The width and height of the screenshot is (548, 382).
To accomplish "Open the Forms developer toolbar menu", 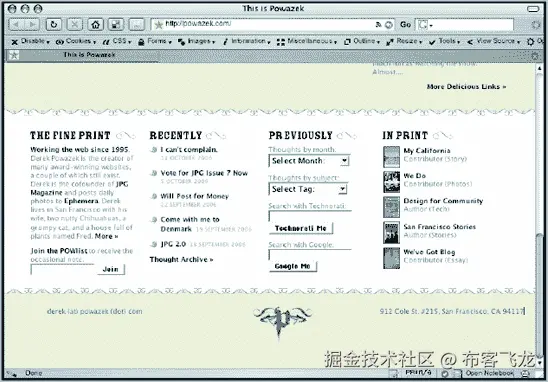I will pyautogui.click(x=155, y=42).
